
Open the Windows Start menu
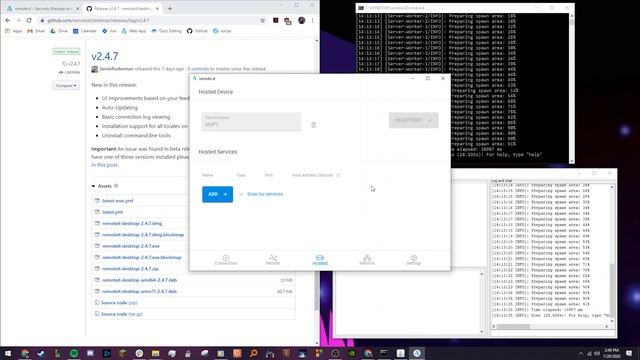point(8,353)
